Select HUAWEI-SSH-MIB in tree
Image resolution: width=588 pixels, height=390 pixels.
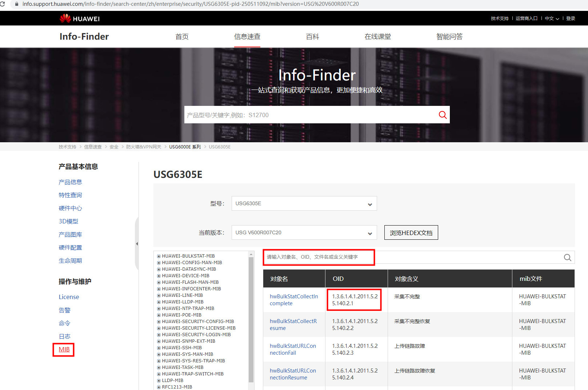[182, 348]
